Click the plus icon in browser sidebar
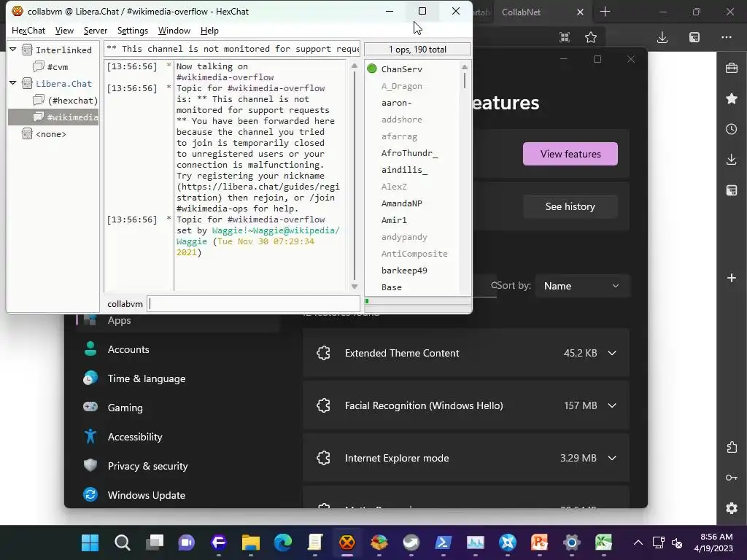 pos(732,278)
